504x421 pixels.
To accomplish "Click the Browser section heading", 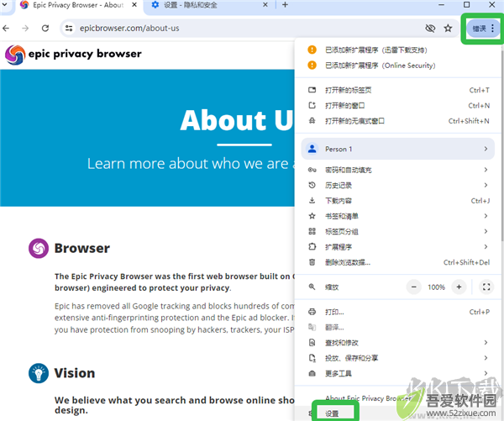I will tap(82, 248).
